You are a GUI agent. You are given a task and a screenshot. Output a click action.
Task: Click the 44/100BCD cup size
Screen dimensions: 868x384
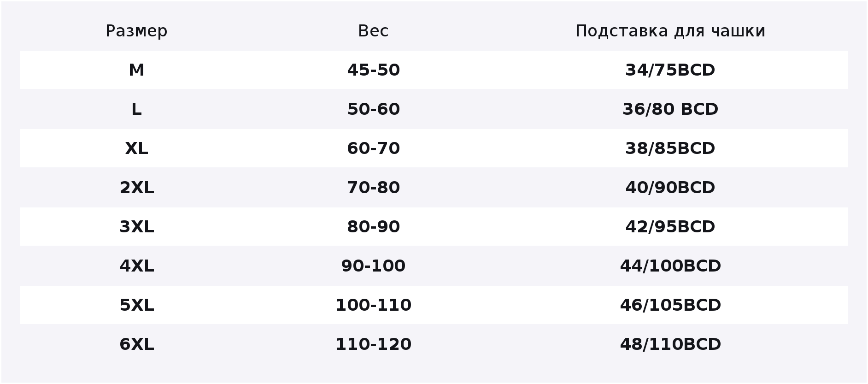[670, 266]
